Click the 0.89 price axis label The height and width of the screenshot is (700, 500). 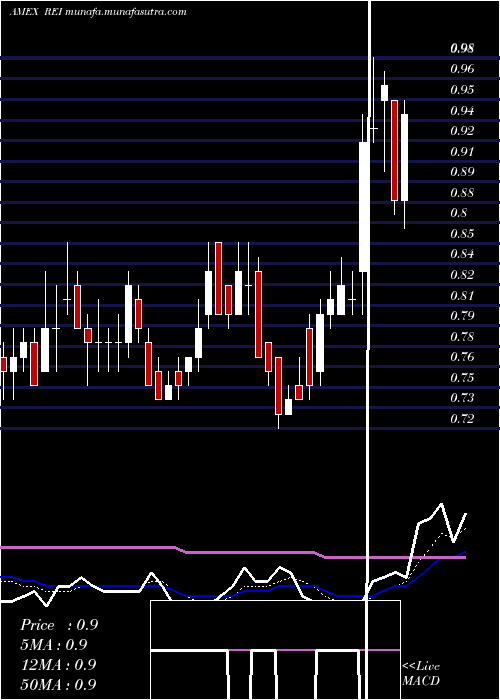(462, 172)
